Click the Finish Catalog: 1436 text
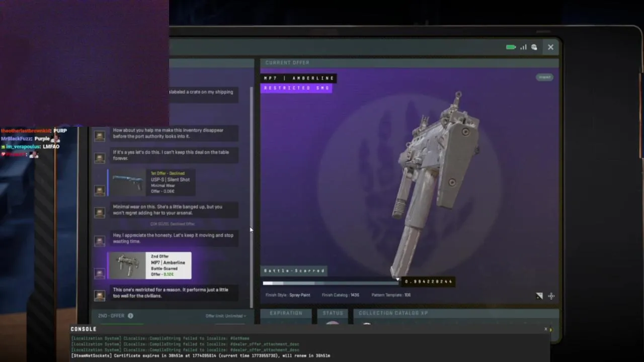Image resolution: width=644 pixels, height=362 pixels. coord(341,295)
